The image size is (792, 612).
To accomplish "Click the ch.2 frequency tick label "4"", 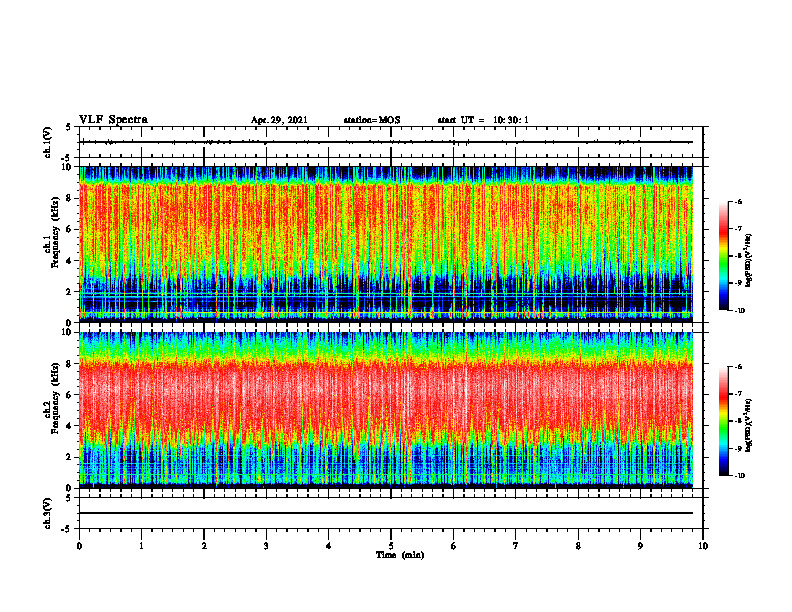I will pos(70,426).
